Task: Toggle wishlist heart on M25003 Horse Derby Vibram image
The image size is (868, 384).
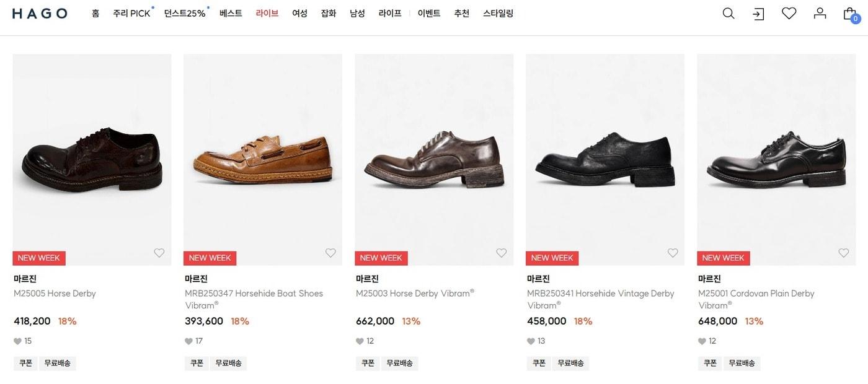Action: (502, 253)
